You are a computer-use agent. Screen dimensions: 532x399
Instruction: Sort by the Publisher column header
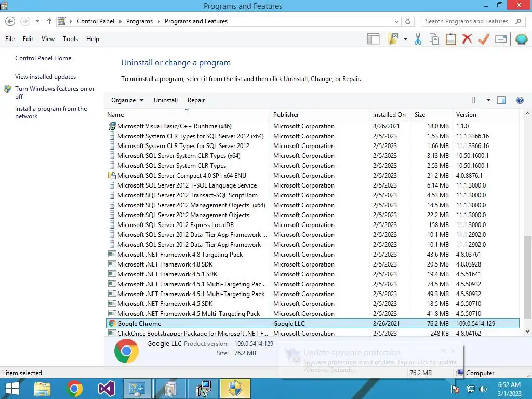click(320, 115)
